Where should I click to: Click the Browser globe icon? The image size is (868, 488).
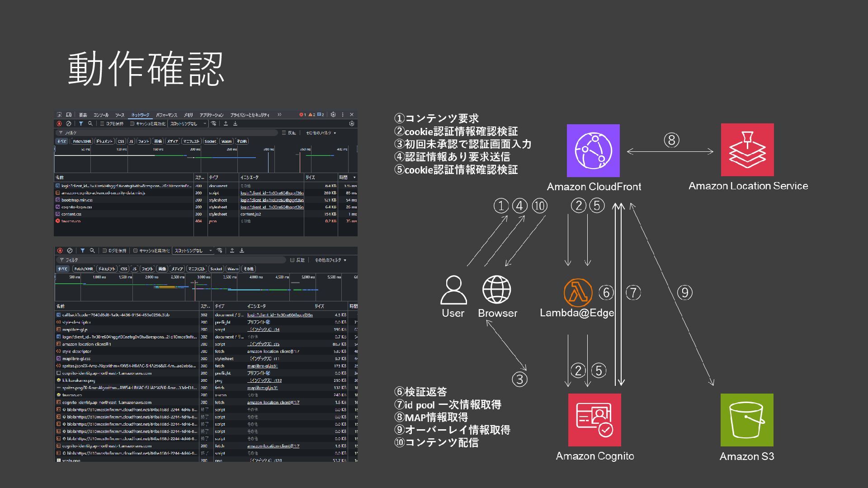tap(496, 290)
